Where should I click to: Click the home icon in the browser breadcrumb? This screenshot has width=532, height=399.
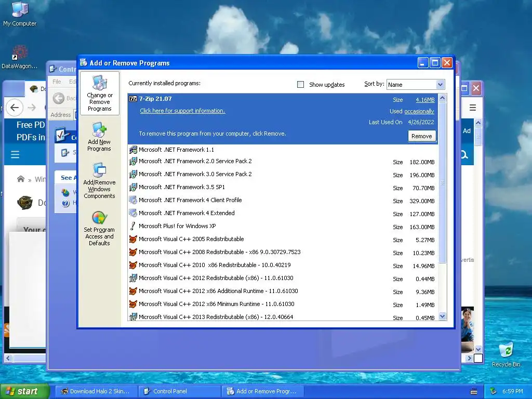(21, 179)
